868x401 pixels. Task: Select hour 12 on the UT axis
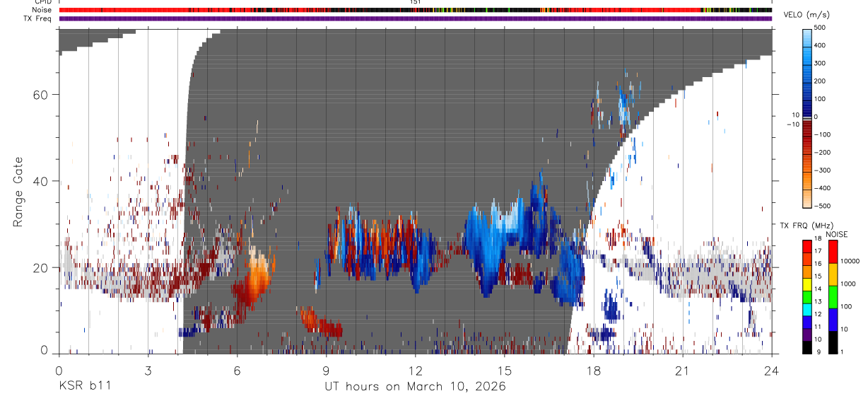(415, 370)
